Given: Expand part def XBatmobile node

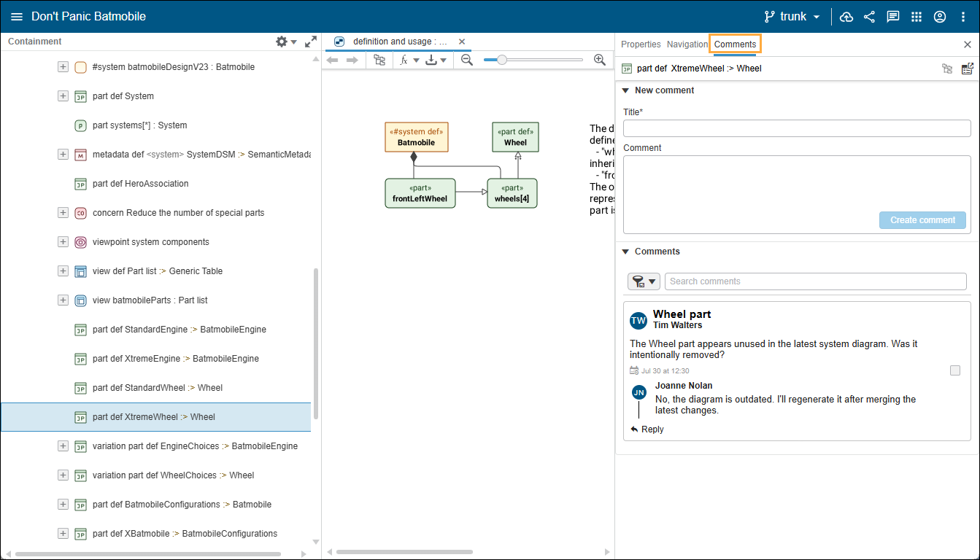Looking at the screenshot, I should pyautogui.click(x=63, y=534).
